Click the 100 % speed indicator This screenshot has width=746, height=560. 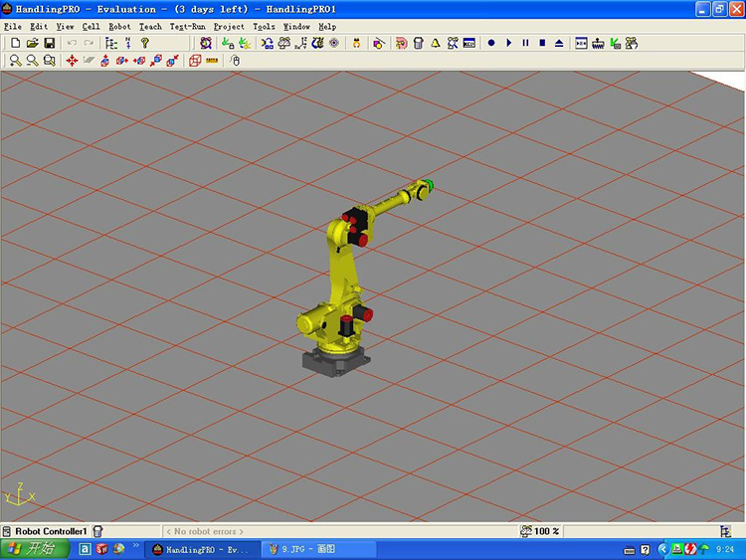pos(540,531)
